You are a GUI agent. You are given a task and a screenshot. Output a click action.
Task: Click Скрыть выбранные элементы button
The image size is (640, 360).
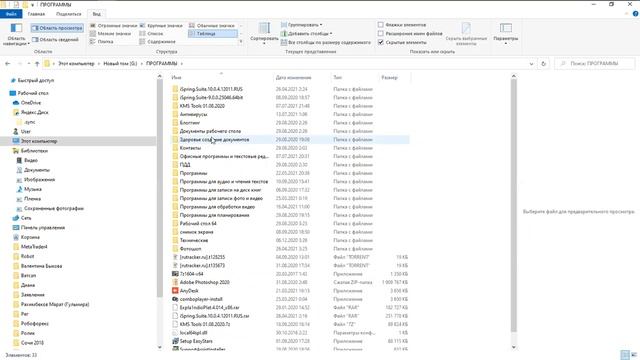pos(466,34)
